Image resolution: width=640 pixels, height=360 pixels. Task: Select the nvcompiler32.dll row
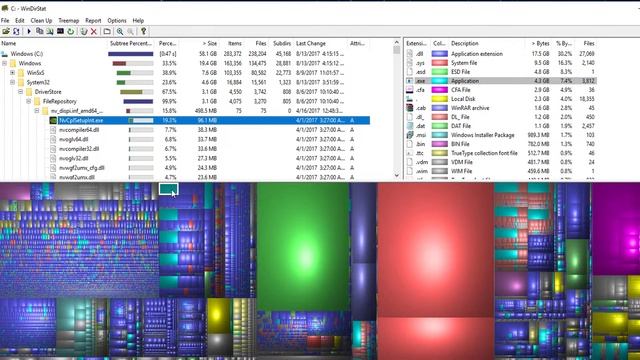(185, 149)
